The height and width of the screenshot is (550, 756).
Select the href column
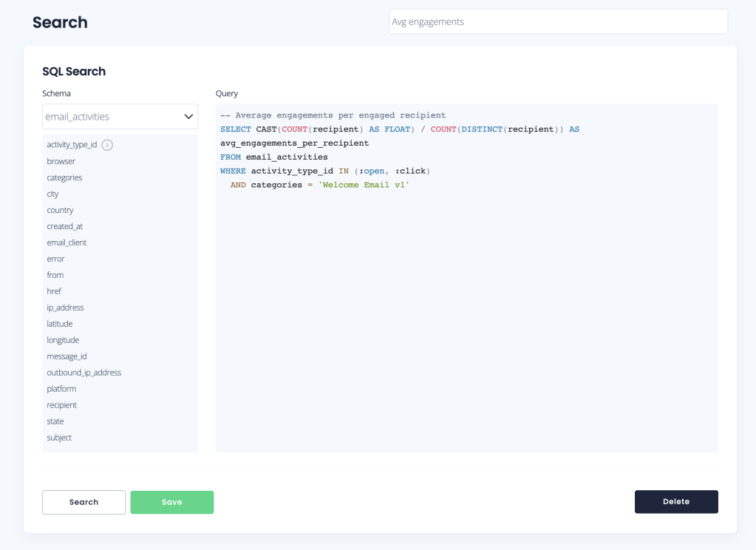coord(54,291)
